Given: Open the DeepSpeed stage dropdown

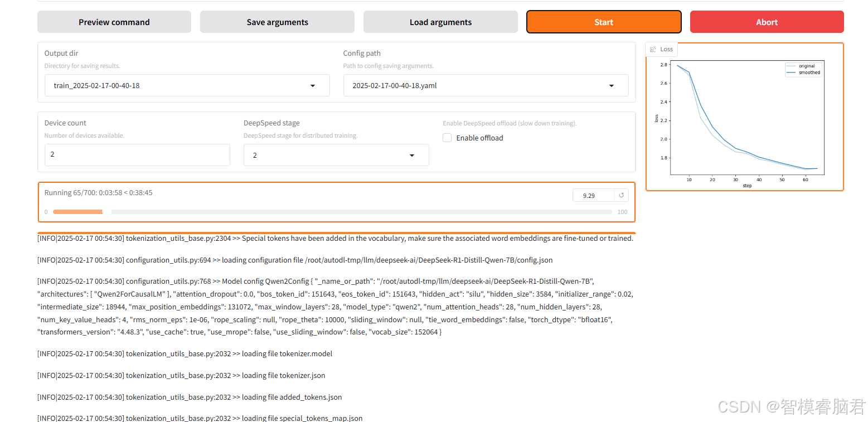Looking at the screenshot, I should pos(336,155).
